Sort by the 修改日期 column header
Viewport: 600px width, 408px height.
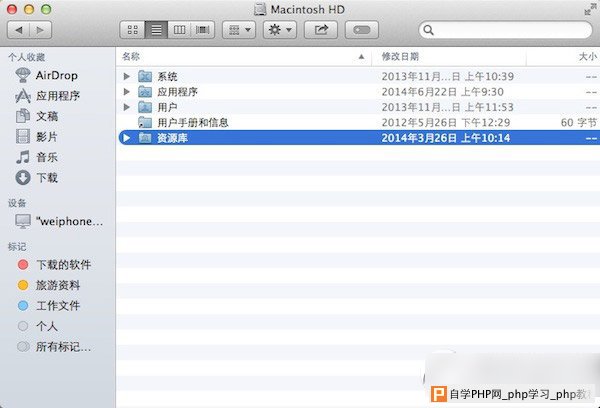[449, 57]
